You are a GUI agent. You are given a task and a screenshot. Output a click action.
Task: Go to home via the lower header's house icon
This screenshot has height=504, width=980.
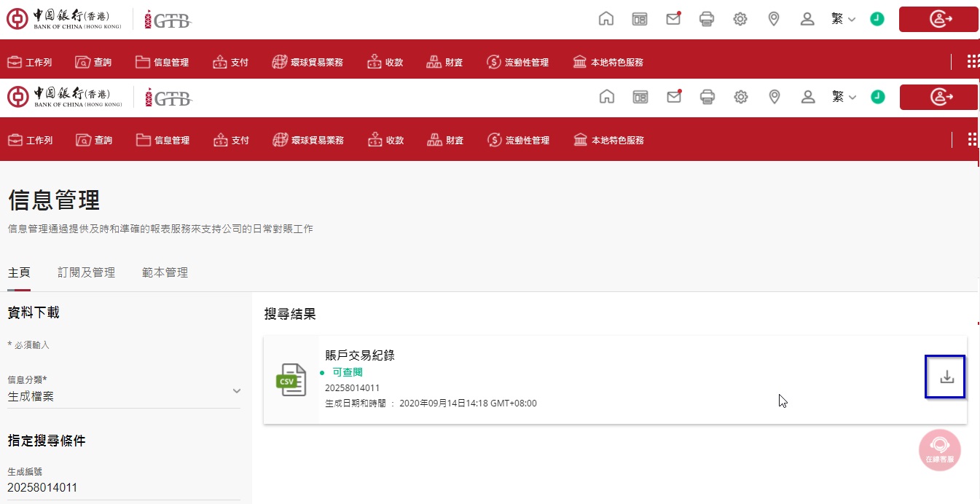click(606, 97)
